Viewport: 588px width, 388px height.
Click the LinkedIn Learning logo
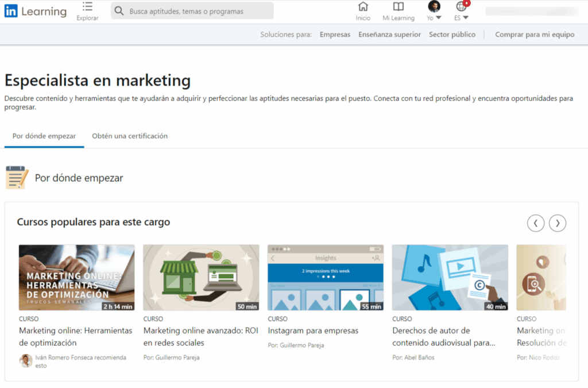pos(34,11)
